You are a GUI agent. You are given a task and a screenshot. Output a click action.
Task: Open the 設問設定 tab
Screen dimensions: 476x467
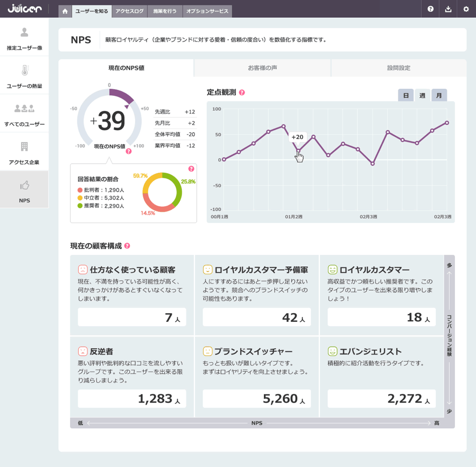pos(397,68)
